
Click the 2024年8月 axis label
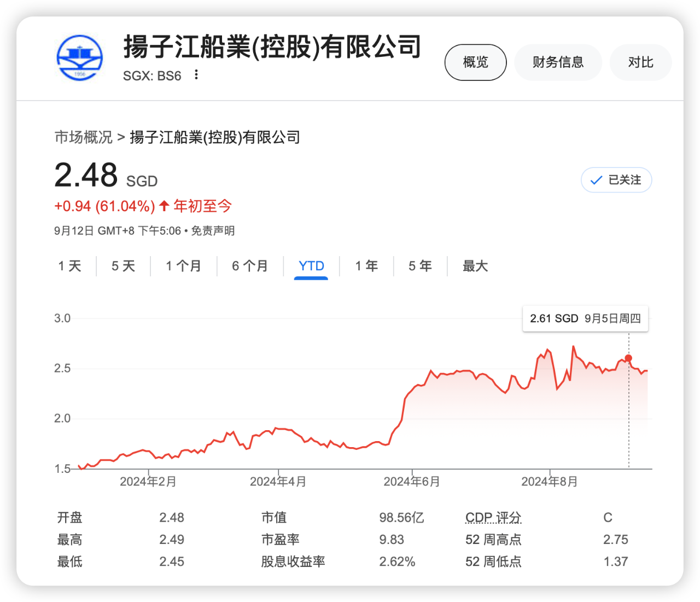coord(550,482)
